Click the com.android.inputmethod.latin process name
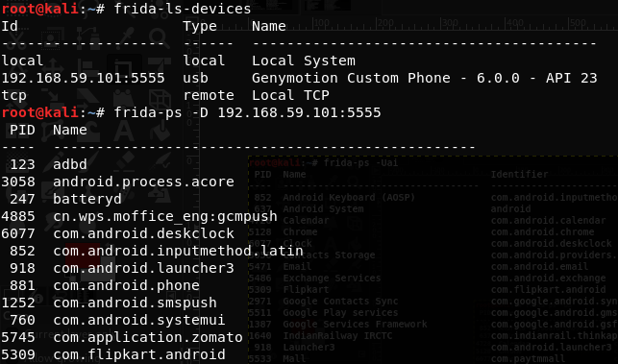 pyautogui.click(x=178, y=251)
